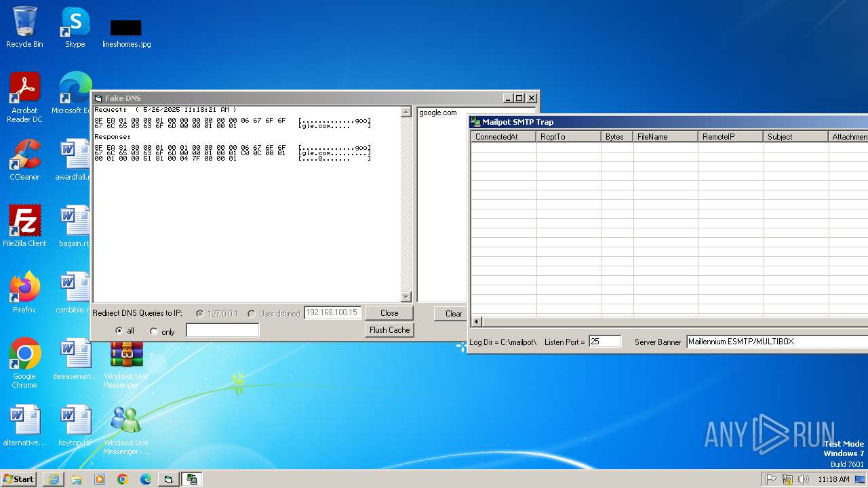Click the up arrow of DNS log scrollbar

tap(406, 112)
